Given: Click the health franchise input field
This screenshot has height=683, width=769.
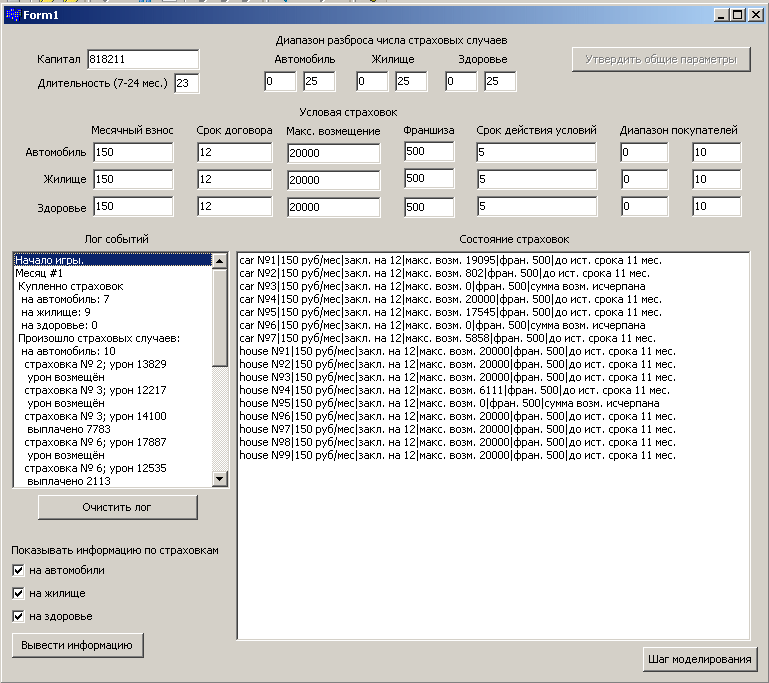Looking at the screenshot, I should point(429,206).
